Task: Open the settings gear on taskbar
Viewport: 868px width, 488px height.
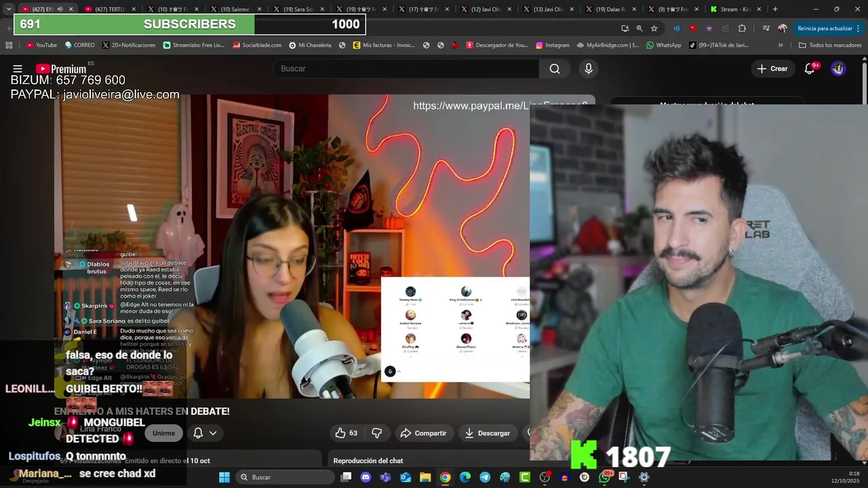Action: [644, 477]
